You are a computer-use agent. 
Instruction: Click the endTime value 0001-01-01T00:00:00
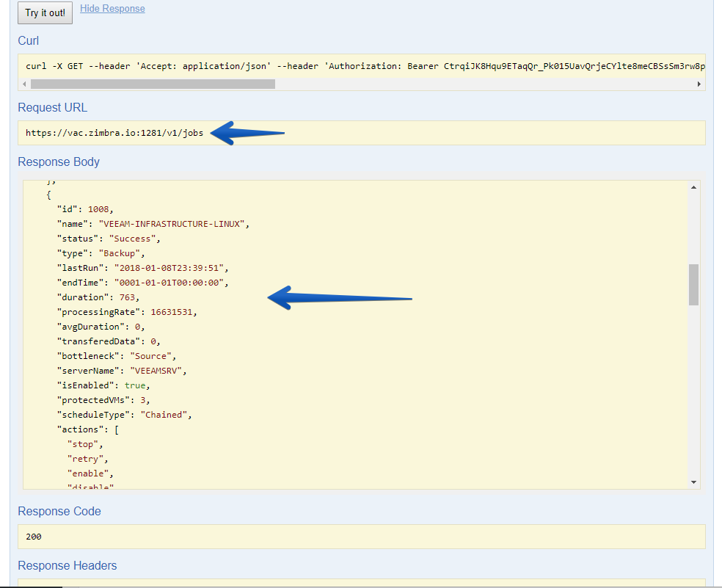point(169,283)
